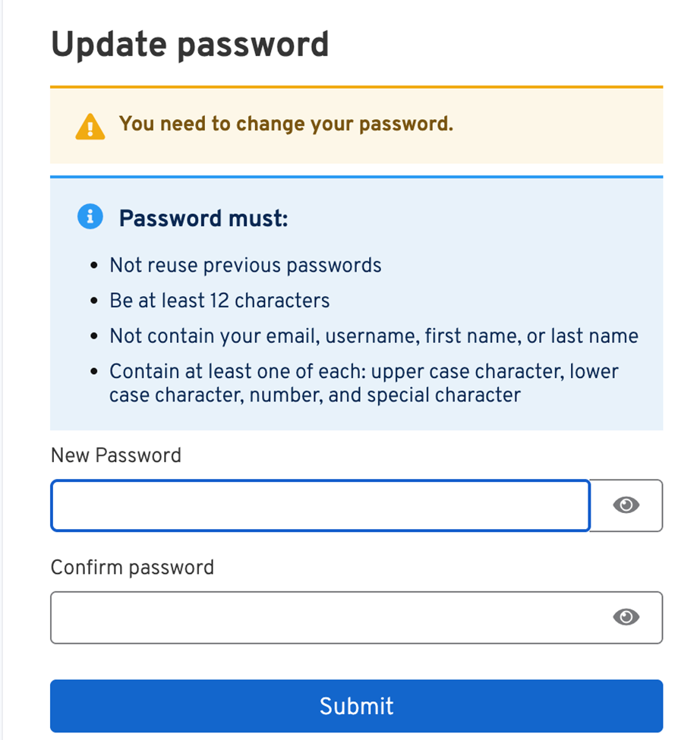Click the You need to change your password message
The height and width of the screenshot is (740, 700).
286,124
